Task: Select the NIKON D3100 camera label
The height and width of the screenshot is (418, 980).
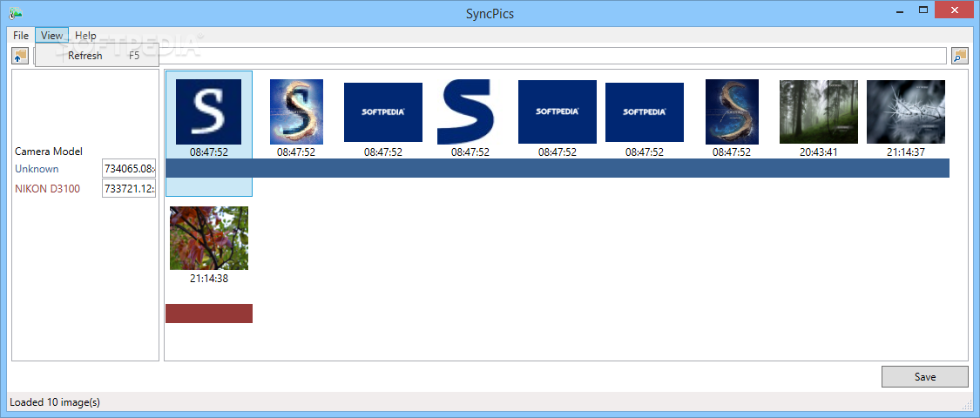Action: coord(48,188)
